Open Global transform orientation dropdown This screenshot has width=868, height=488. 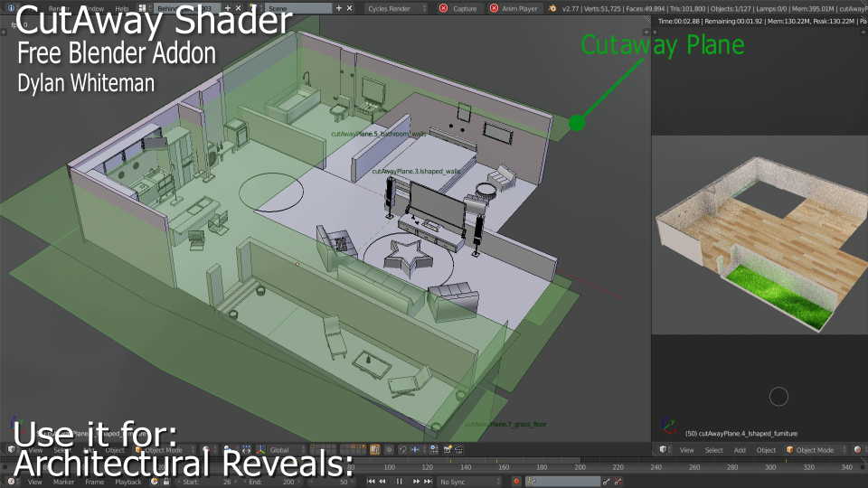287,450
